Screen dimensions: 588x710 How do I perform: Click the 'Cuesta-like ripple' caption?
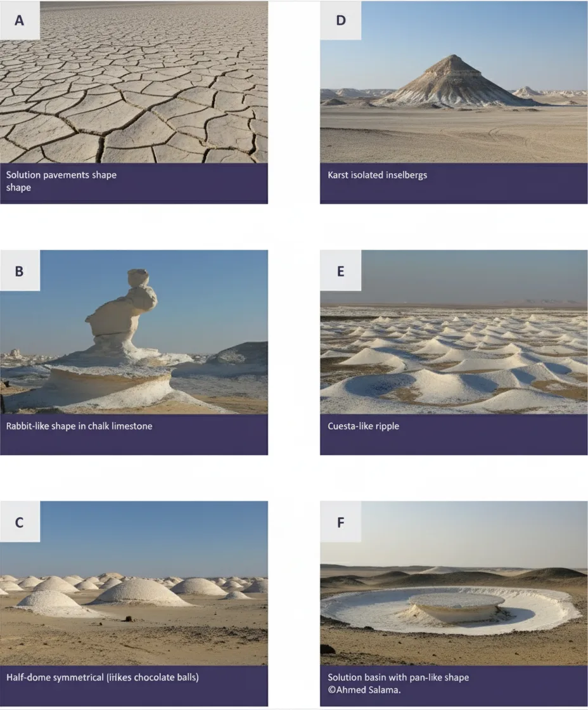(x=363, y=426)
